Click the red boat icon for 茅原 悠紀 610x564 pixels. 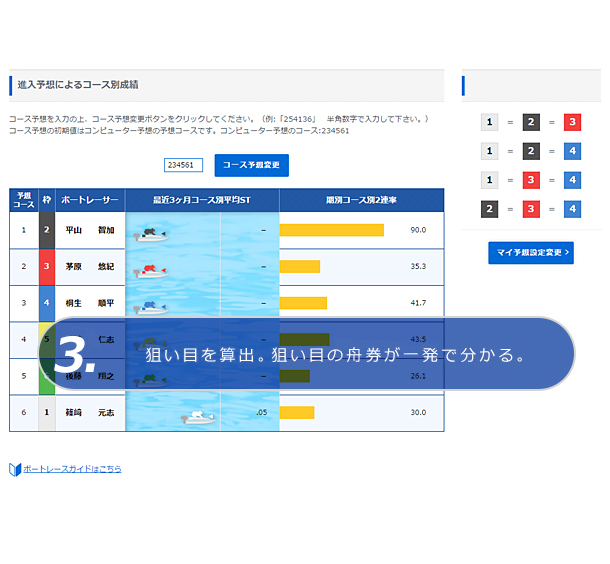point(150,269)
